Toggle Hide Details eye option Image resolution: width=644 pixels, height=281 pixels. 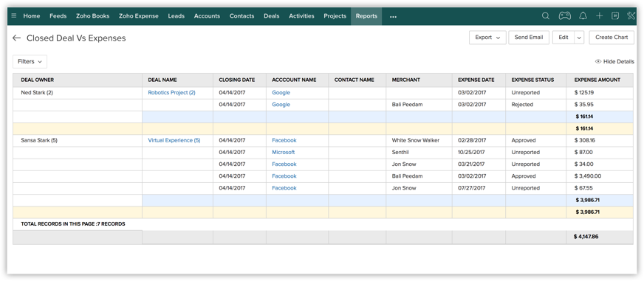(614, 61)
